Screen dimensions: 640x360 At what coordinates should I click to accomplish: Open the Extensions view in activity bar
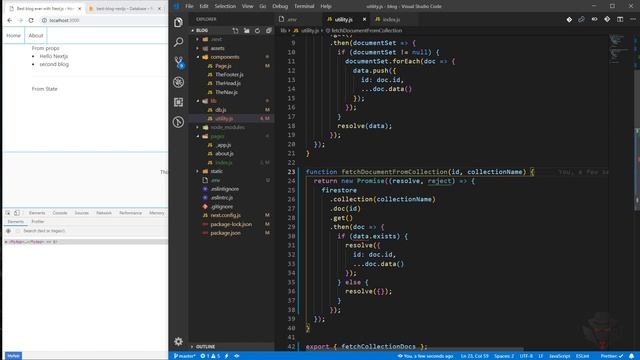tap(178, 102)
